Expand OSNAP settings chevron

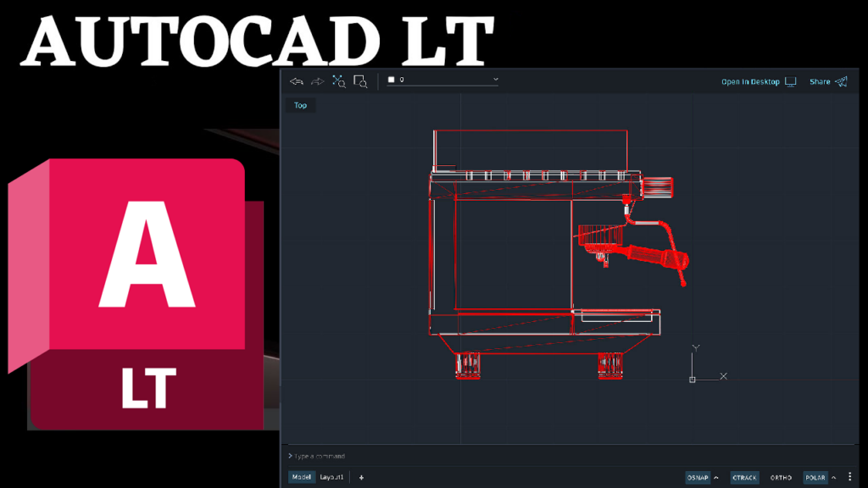tap(716, 478)
